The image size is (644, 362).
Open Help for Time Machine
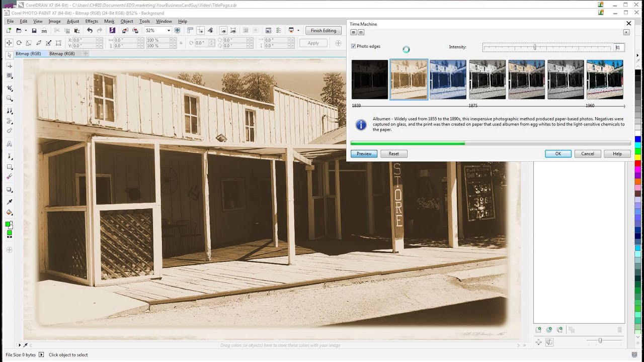617,154
